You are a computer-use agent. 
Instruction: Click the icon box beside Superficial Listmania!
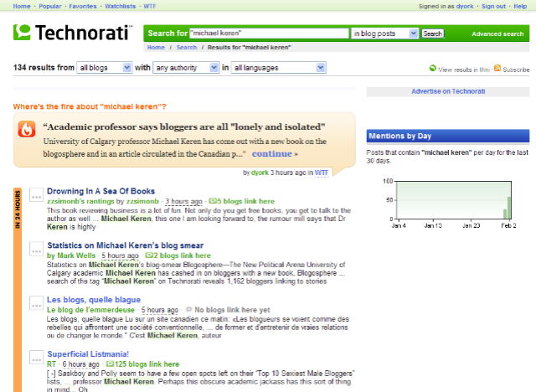(37, 358)
